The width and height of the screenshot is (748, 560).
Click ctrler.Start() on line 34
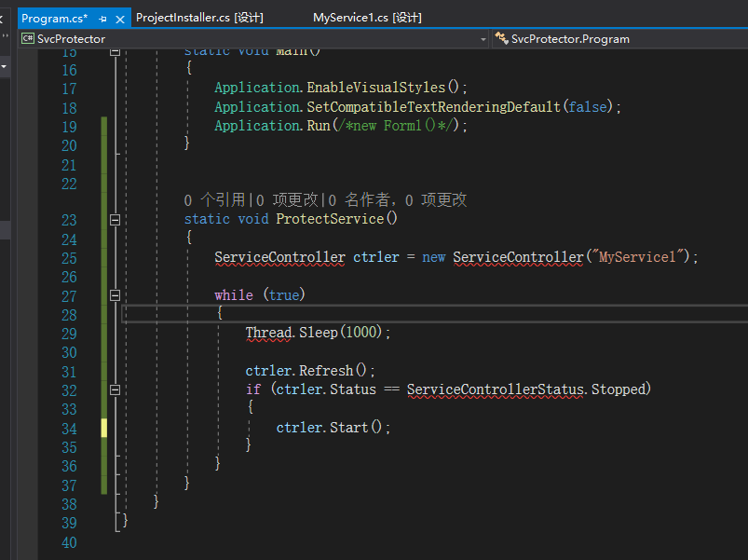point(333,428)
